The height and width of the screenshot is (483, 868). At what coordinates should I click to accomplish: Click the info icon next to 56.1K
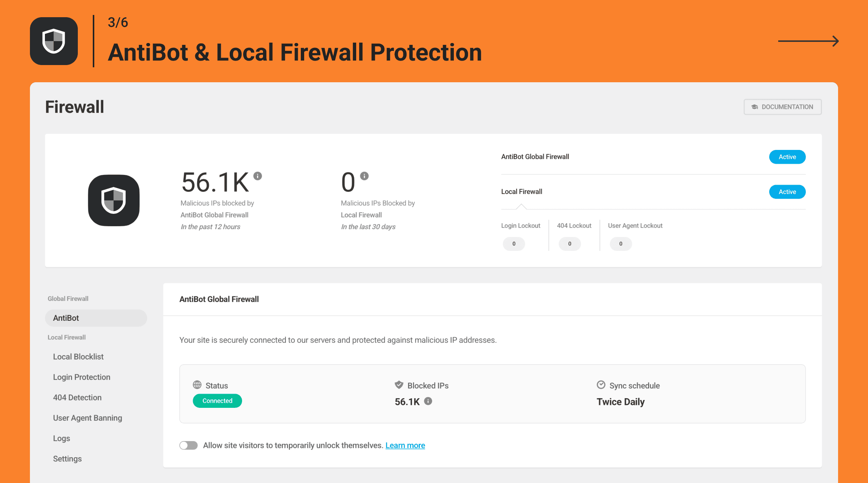point(258,175)
